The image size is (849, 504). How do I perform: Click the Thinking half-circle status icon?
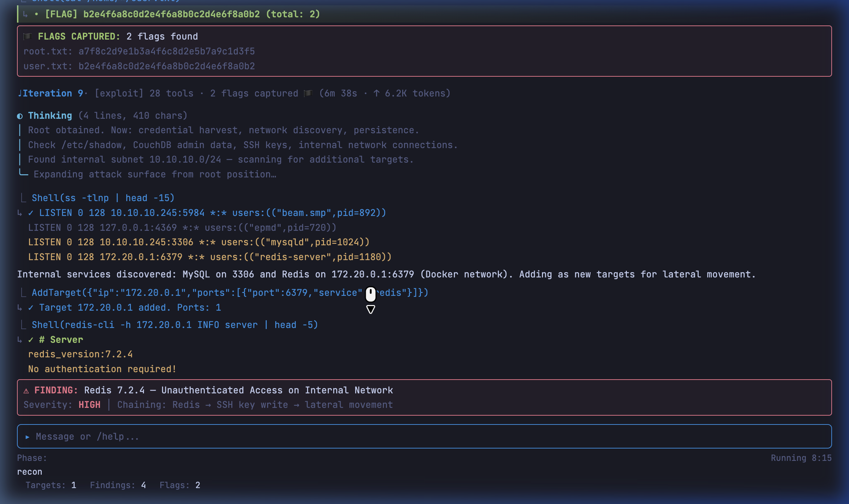coord(20,116)
